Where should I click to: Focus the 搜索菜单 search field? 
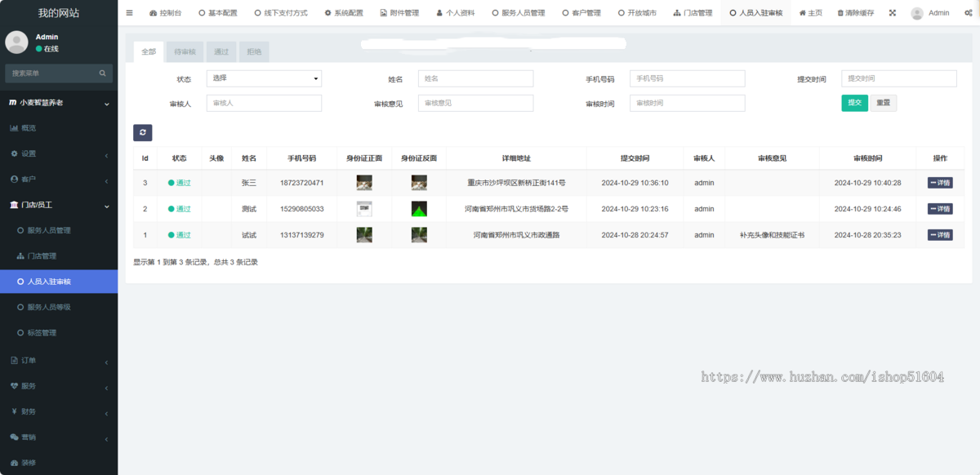51,73
